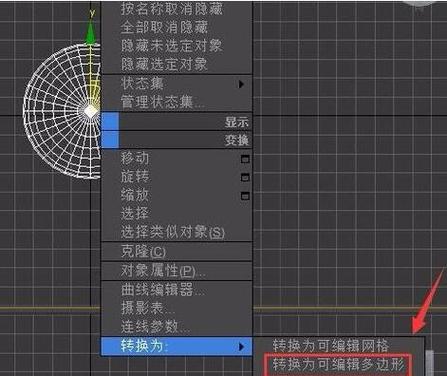The height and width of the screenshot is (376, 447).
Task: Select 旋转 from the context menu
Action: pos(177,176)
